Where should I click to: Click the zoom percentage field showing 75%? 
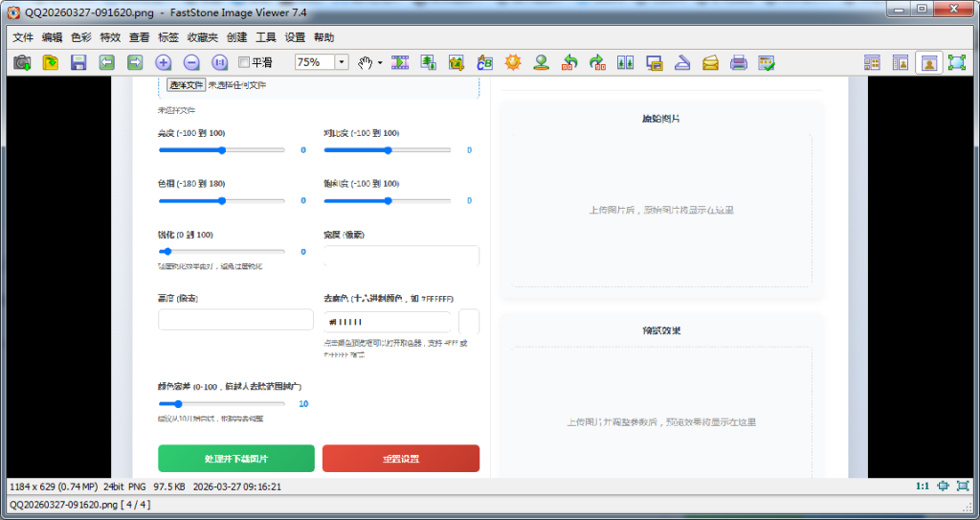pos(315,62)
